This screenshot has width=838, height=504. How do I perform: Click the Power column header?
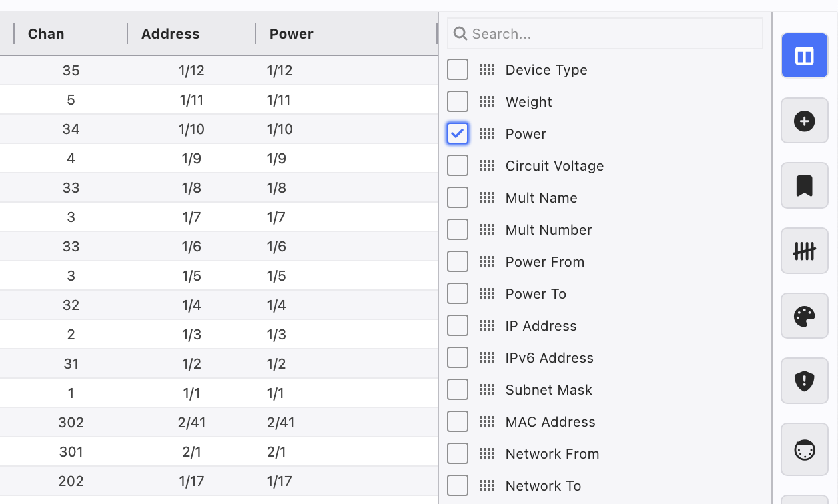(x=291, y=34)
